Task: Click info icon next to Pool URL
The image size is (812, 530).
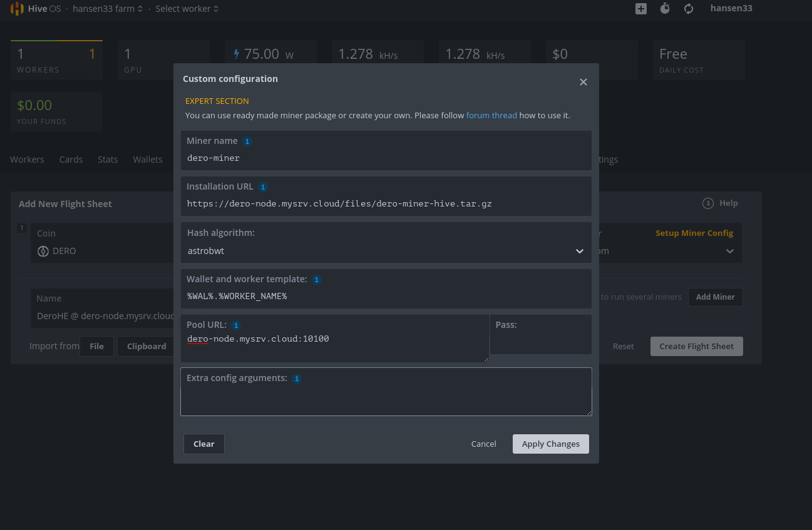Action: (236, 325)
